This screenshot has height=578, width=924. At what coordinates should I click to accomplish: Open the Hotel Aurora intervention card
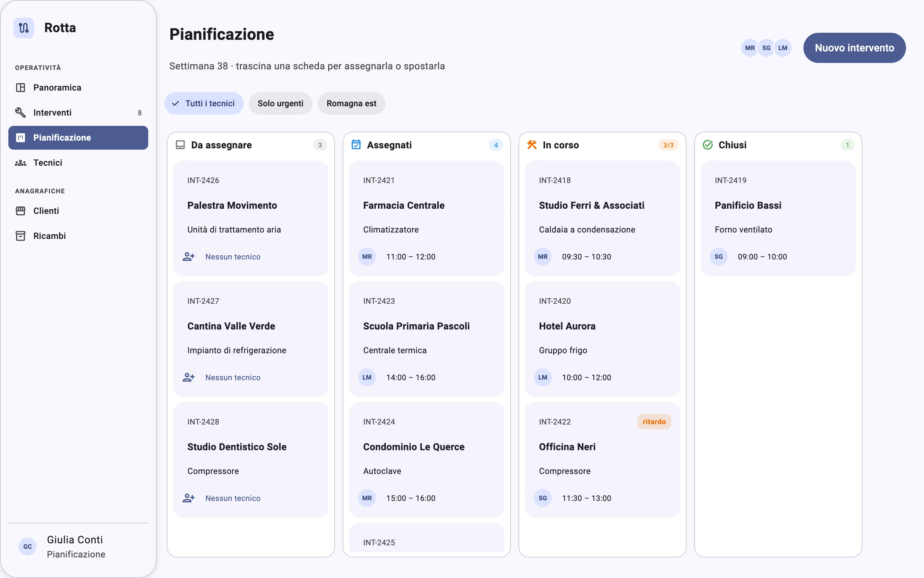[x=603, y=339]
